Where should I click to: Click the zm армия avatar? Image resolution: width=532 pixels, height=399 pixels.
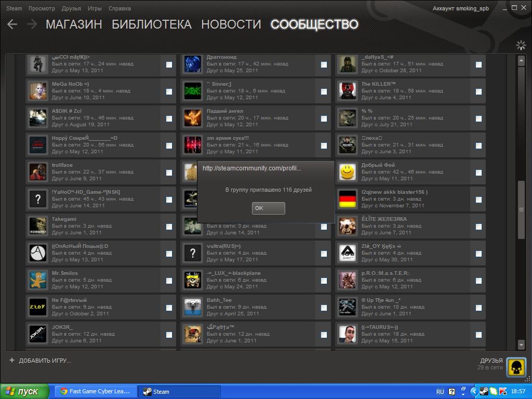point(193,145)
